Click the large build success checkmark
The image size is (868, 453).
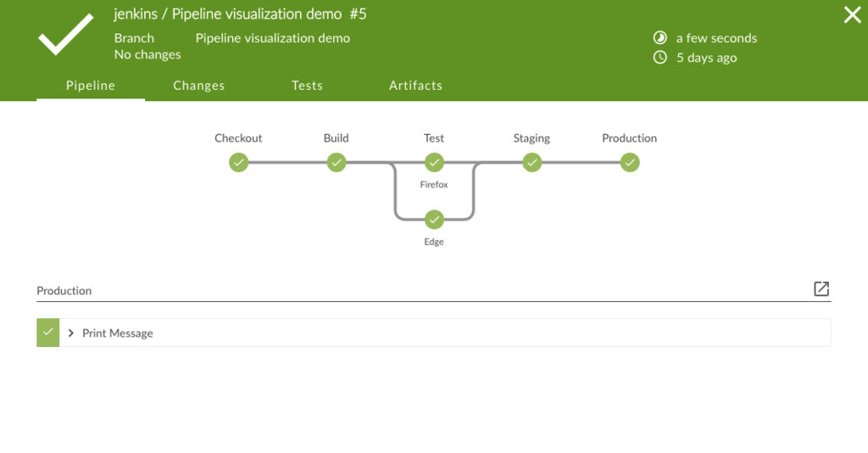tap(66, 34)
